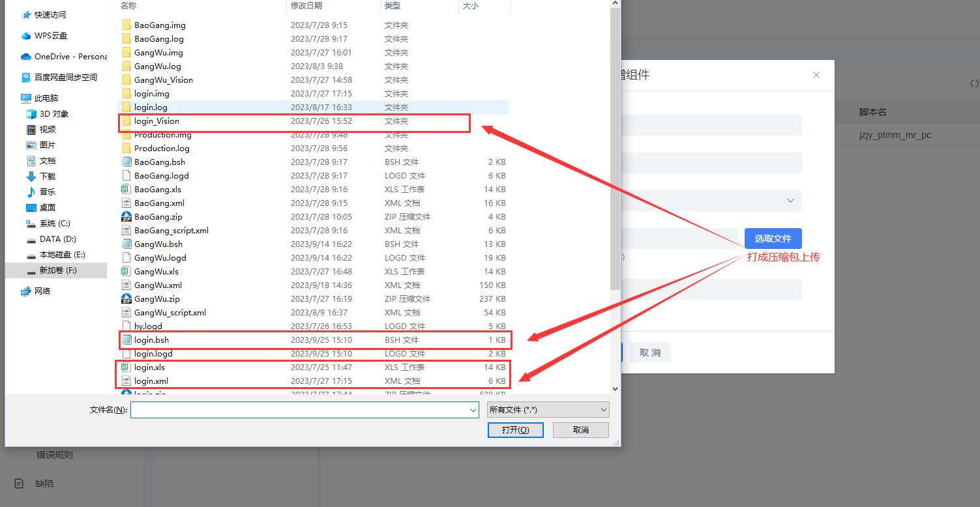
Task: Select DATA (D:) drive
Action: 57,239
